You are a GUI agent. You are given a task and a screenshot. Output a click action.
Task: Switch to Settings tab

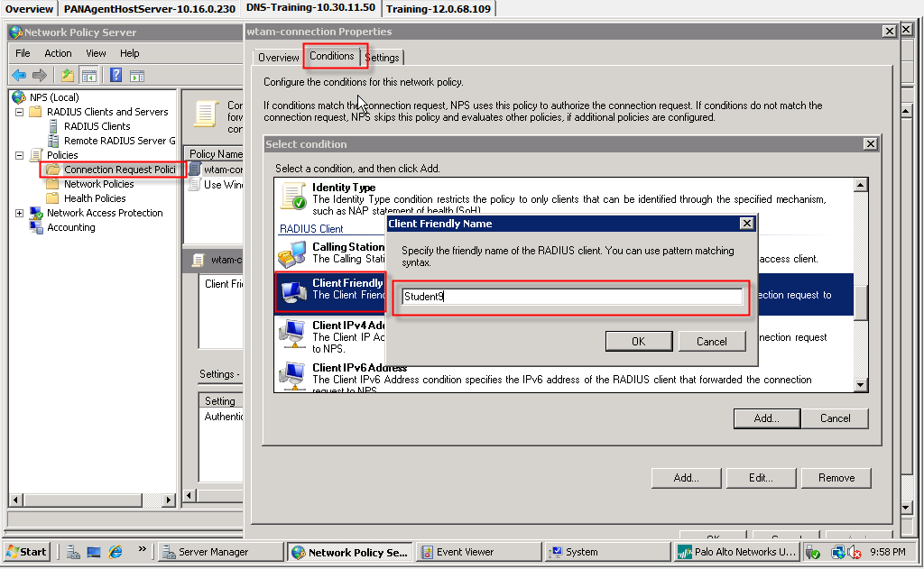click(383, 58)
